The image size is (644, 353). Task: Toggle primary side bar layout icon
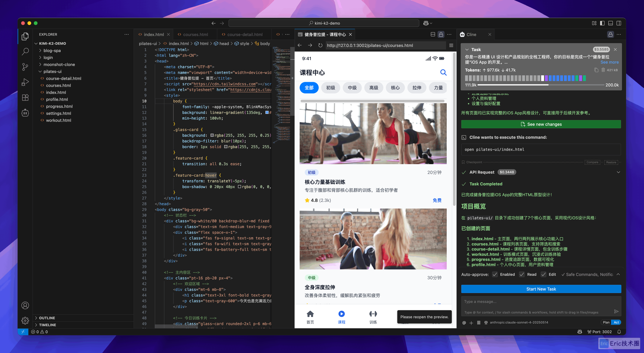pos(602,23)
